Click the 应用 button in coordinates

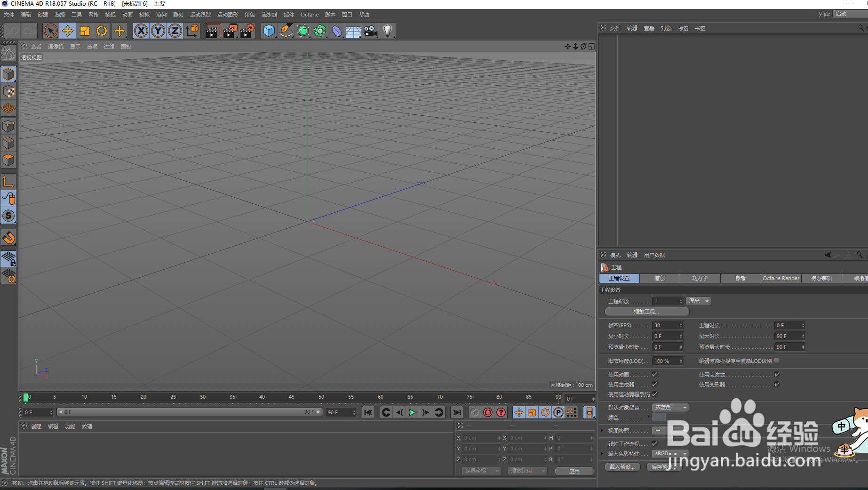[x=574, y=471]
